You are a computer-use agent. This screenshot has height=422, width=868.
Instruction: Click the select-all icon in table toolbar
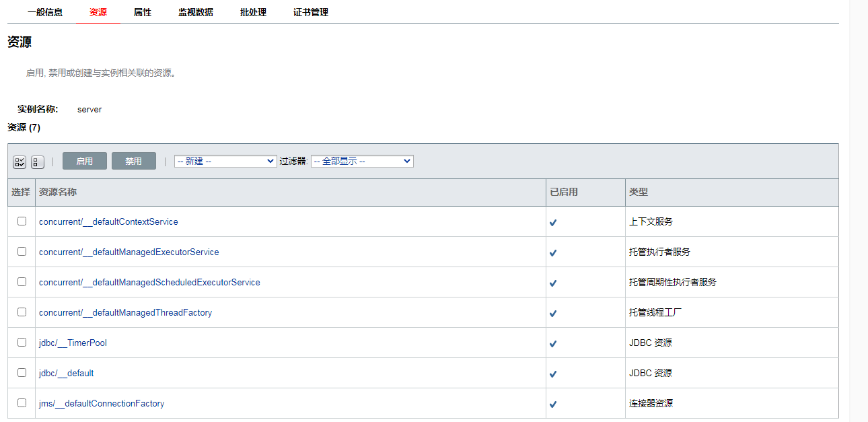pos(20,162)
